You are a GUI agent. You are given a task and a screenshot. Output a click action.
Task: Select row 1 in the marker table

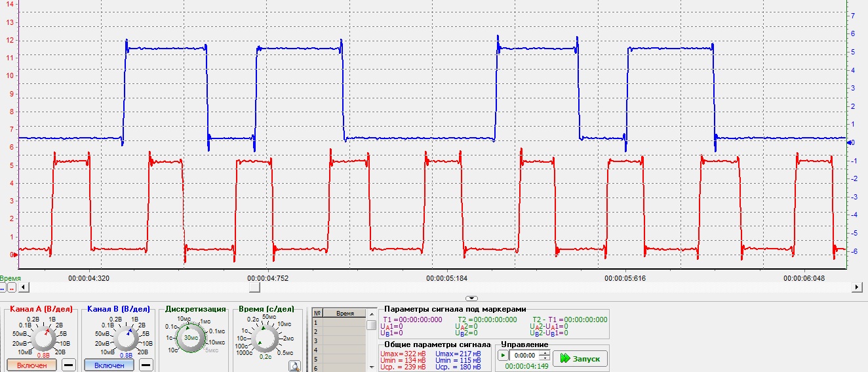point(339,323)
